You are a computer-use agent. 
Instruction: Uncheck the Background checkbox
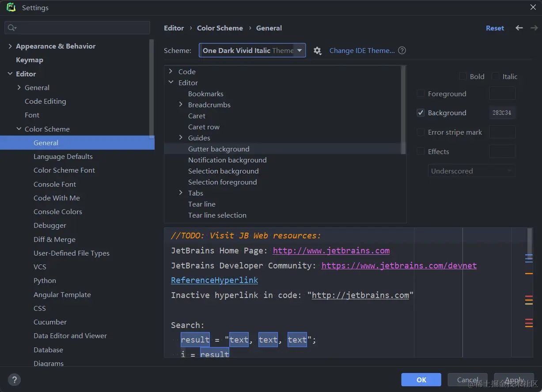coord(420,113)
